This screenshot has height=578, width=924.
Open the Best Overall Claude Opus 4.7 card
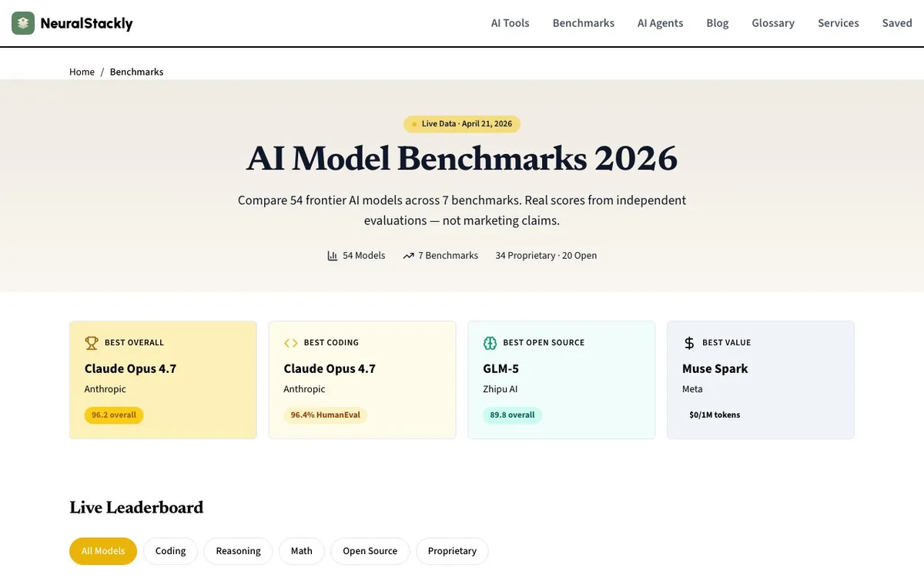coord(163,380)
